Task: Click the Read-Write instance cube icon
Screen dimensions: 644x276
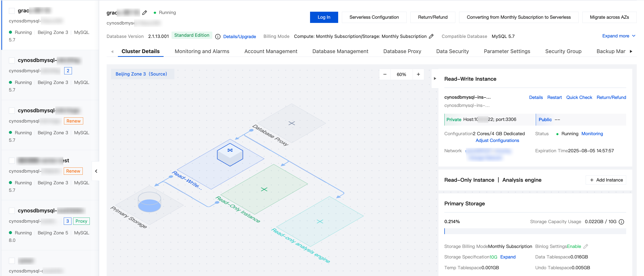Action: pos(230,154)
